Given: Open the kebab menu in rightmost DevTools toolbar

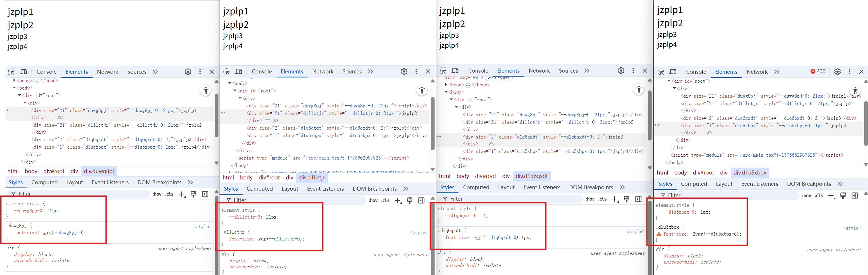Looking at the screenshot, I should 849,71.
